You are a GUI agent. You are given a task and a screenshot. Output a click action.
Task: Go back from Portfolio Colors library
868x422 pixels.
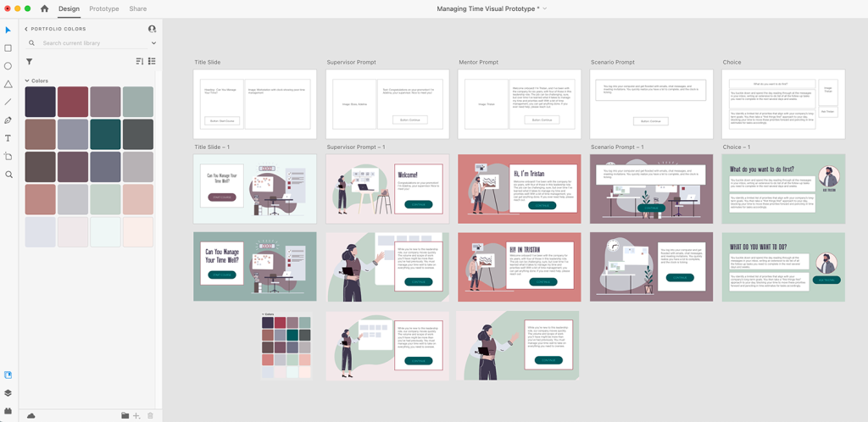tap(26, 29)
